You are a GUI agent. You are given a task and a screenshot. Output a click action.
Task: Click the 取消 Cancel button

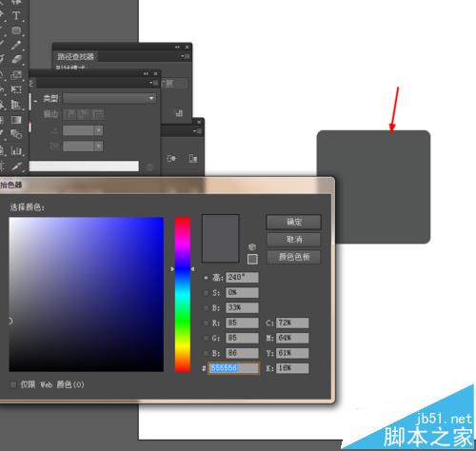(x=293, y=240)
